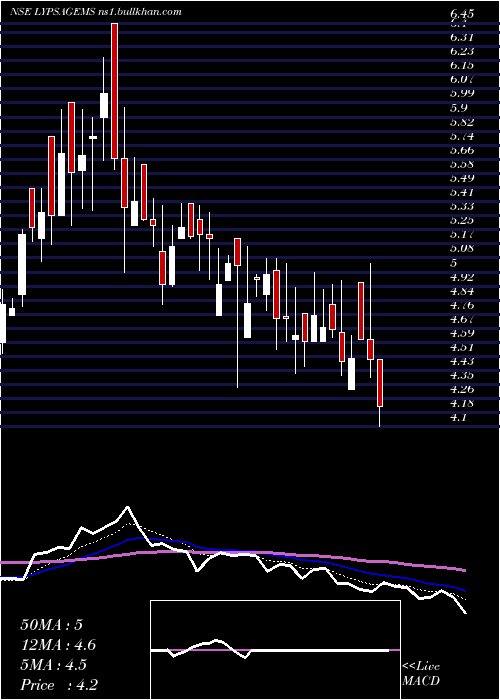This screenshot has width=500, height=700.
Task: Click the 6.15 price level label
Action: click(462, 66)
